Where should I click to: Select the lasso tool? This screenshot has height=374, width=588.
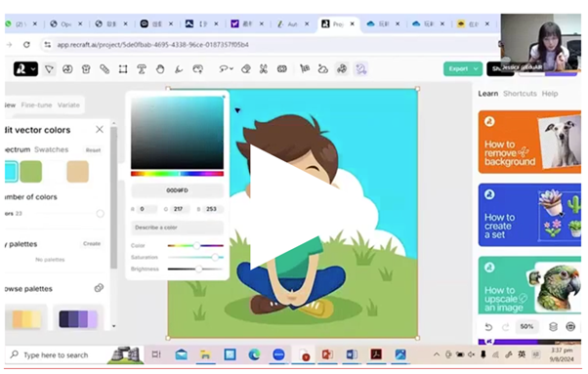pyautogui.click(x=224, y=69)
